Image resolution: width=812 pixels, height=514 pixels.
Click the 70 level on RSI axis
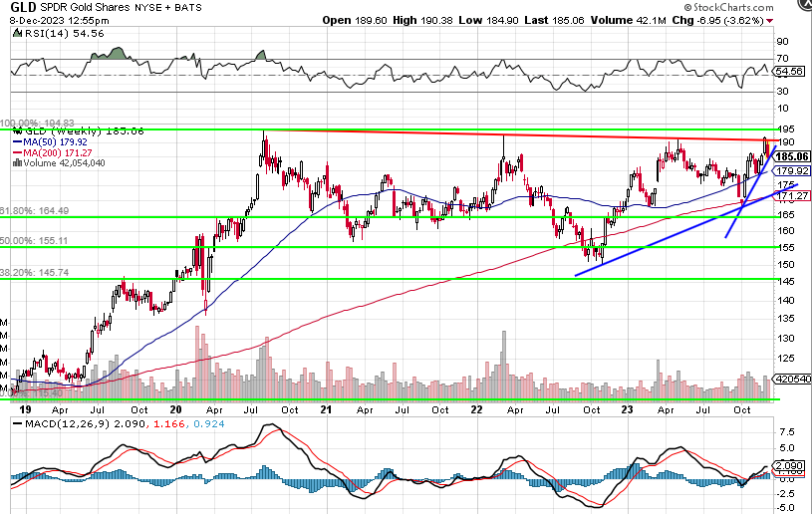[782, 59]
